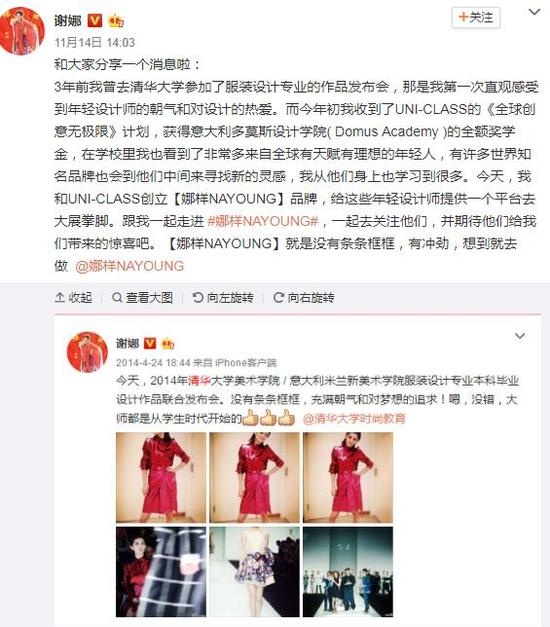Click the verified V badge in the reposted post

pyautogui.click(x=150, y=343)
